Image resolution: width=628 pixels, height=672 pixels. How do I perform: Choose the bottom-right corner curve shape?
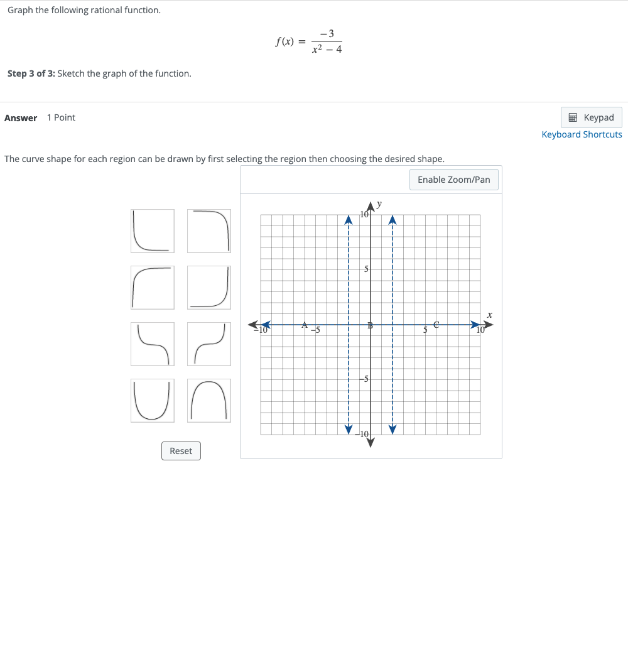(209, 288)
